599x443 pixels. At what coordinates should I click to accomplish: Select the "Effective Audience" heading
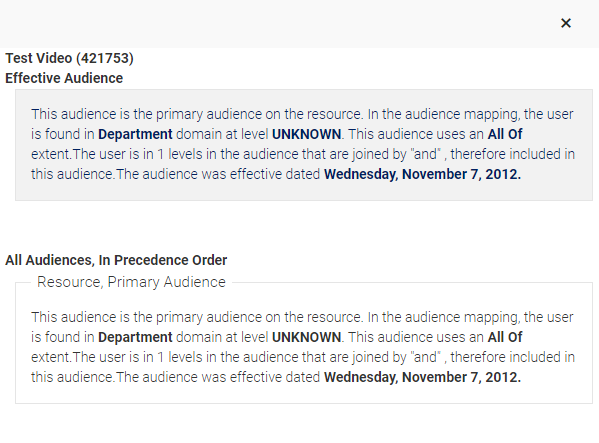64,78
